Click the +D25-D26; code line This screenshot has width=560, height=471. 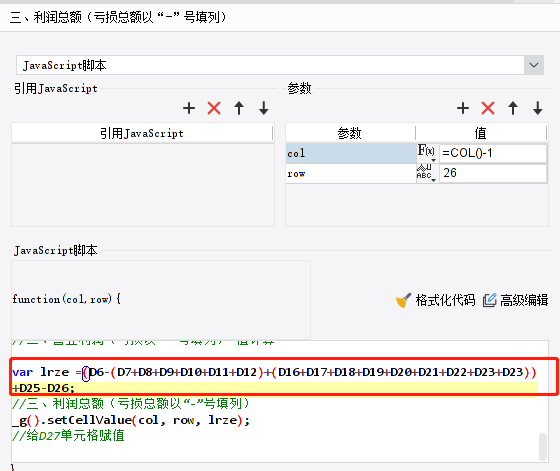pyautogui.click(x=43, y=388)
